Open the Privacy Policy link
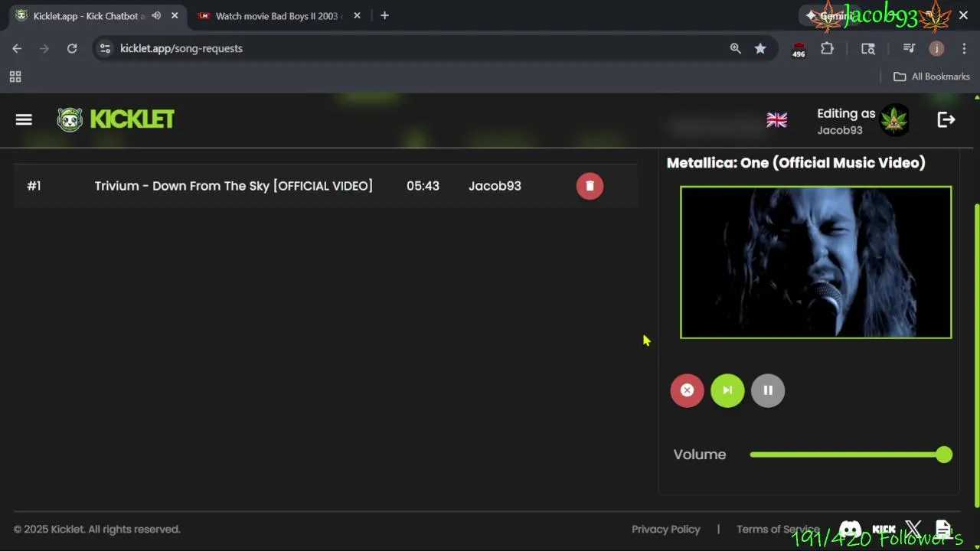Viewport: 980px width, 551px height. [665, 529]
